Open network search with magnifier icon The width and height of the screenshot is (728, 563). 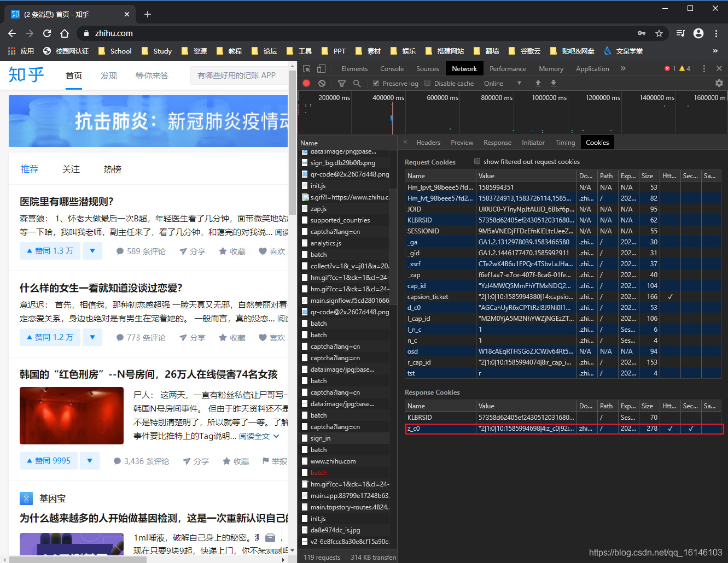(x=357, y=83)
